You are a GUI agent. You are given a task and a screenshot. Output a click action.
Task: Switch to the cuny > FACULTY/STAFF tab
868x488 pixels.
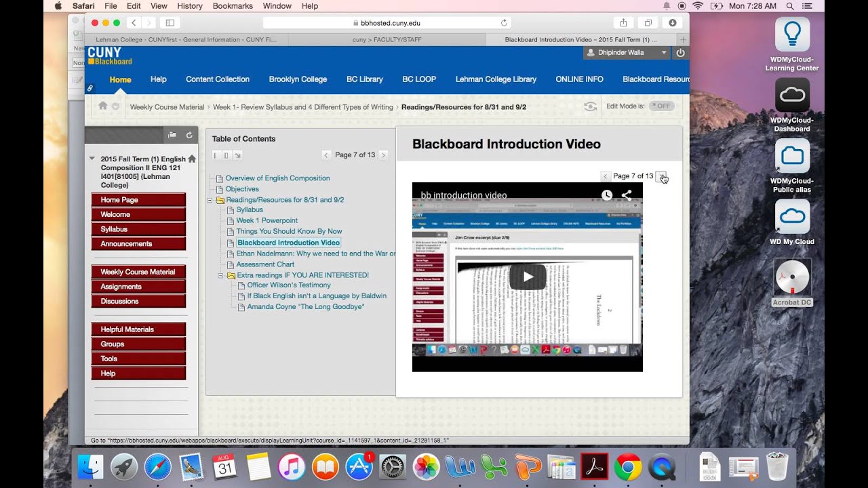click(x=387, y=40)
